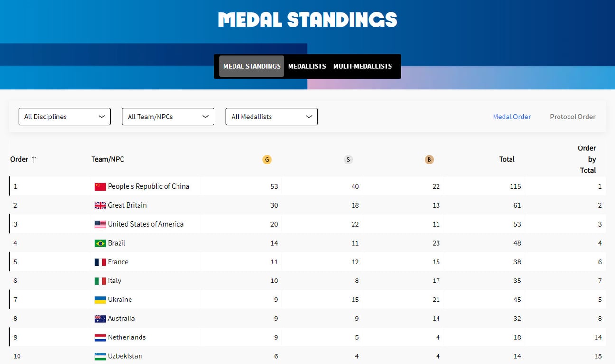615x364 pixels.
Task: Expand the All Team/NPCs dropdown
Action: 168,117
